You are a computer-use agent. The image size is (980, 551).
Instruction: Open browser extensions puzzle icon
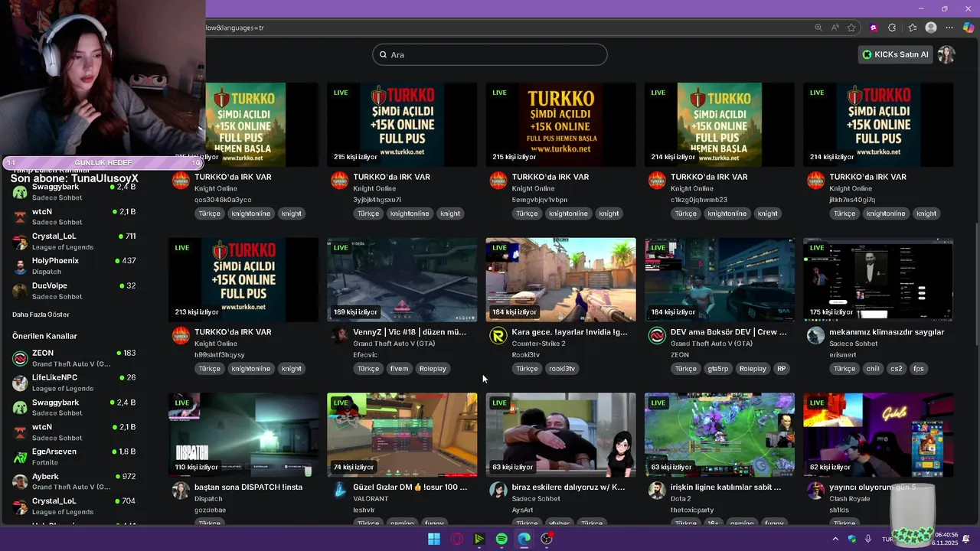coord(892,28)
